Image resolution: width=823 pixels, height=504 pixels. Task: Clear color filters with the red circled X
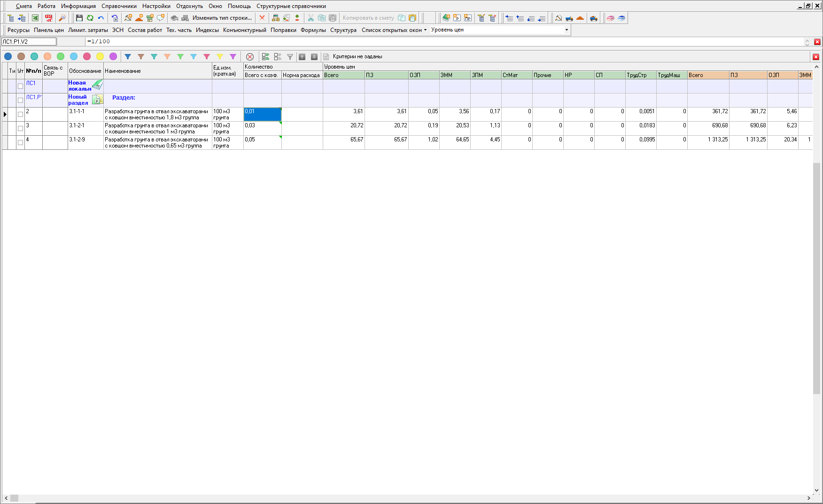point(250,56)
